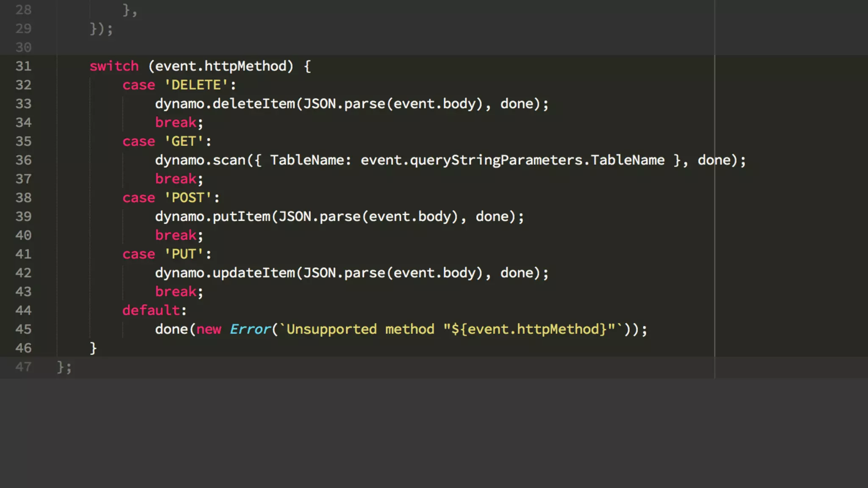The width and height of the screenshot is (868, 488).
Task: Click the 'PUT' string on line 41
Action: [x=184, y=254]
